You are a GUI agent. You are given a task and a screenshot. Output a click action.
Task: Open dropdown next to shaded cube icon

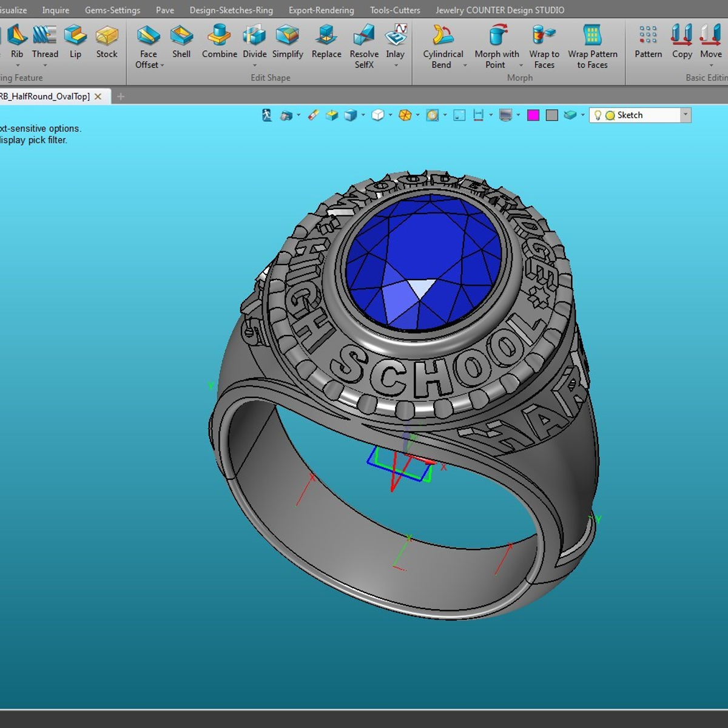point(363,115)
